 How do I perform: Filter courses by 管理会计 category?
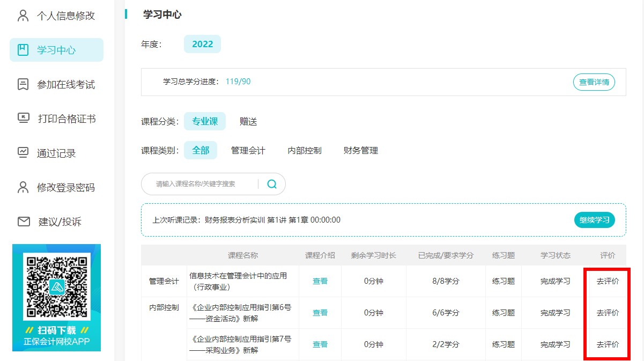point(248,151)
